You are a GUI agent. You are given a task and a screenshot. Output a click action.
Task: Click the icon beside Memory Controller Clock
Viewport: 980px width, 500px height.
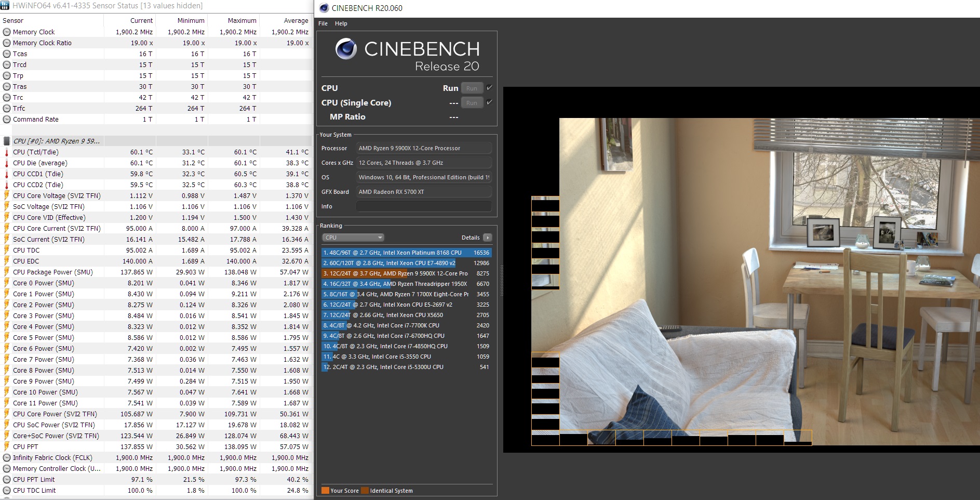[7, 469]
